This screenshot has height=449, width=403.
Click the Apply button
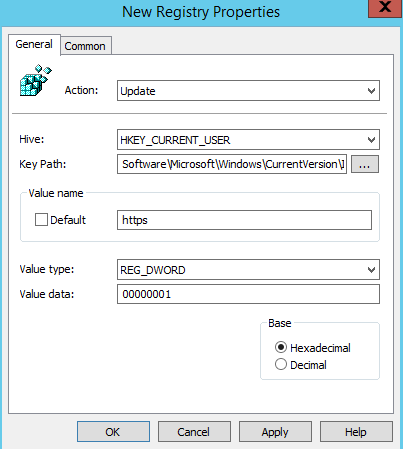[275, 432]
